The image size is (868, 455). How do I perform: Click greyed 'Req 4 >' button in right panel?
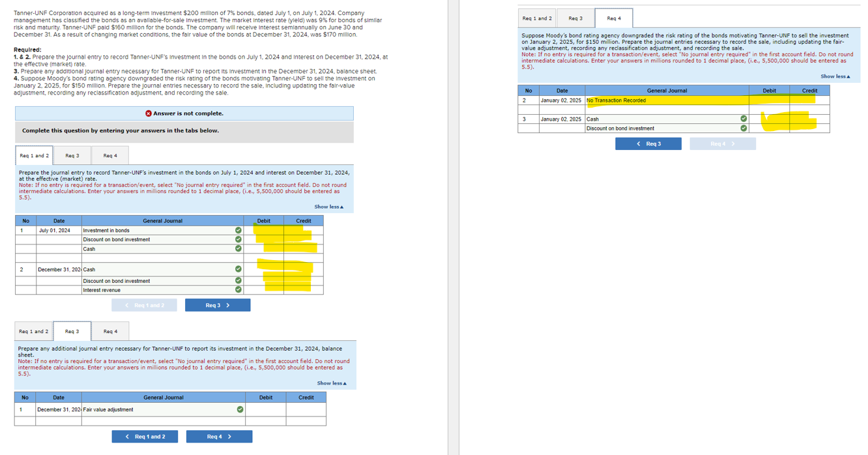(723, 143)
